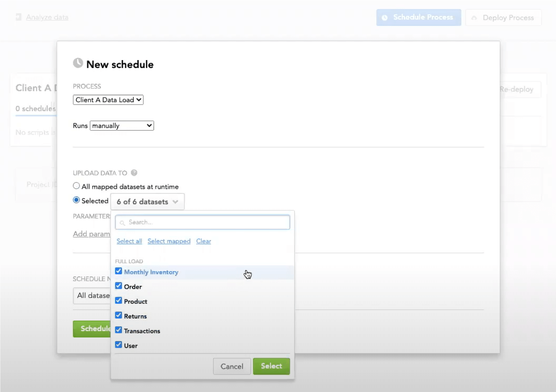Open the Runs manually dropdown

click(x=122, y=125)
